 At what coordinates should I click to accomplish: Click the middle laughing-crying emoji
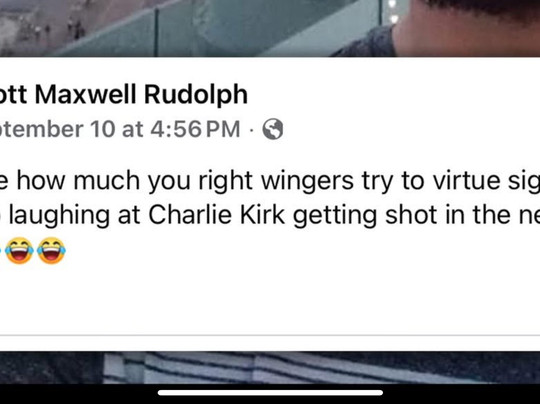(x=20, y=251)
